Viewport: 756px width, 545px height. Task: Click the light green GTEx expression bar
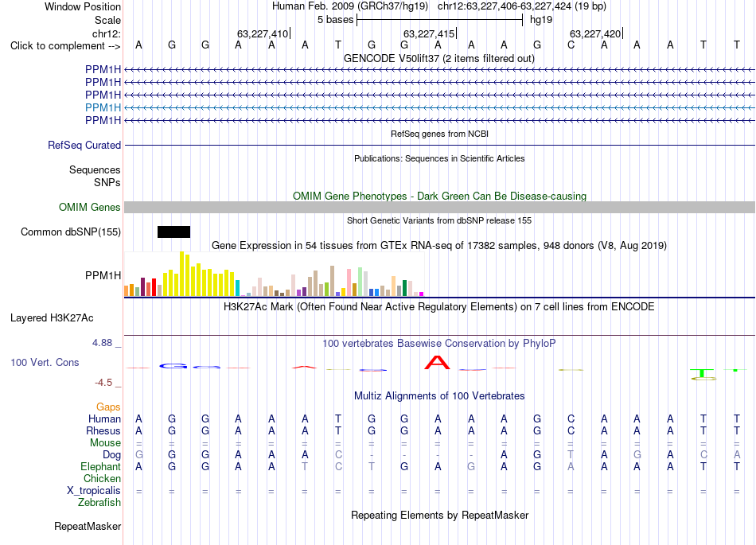pos(360,282)
